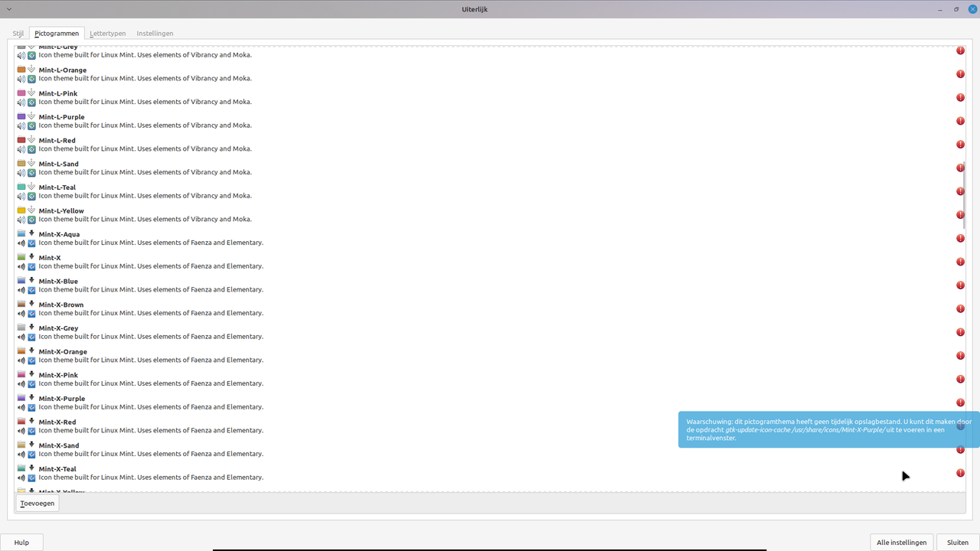Select the Mint-X-Grey theme name
The width and height of the screenshot is (980, 551).
coord(59,328)
